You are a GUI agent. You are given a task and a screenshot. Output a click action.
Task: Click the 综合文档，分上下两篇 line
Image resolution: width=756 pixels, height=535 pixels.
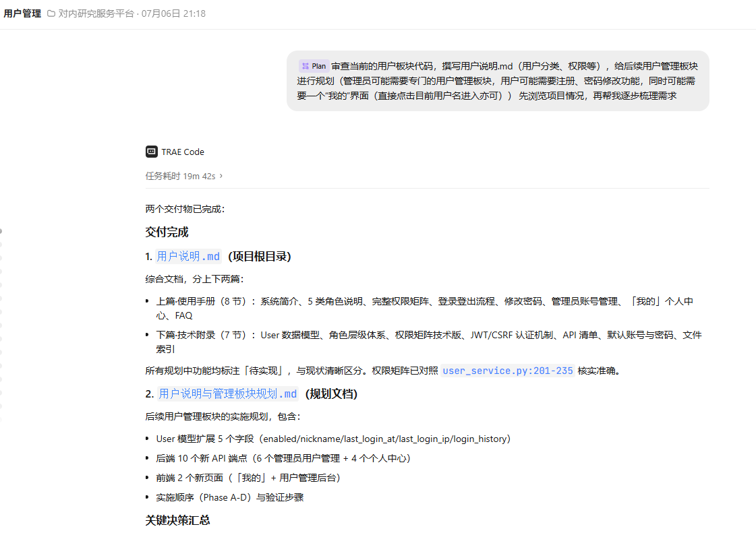(x=195, y=280)
